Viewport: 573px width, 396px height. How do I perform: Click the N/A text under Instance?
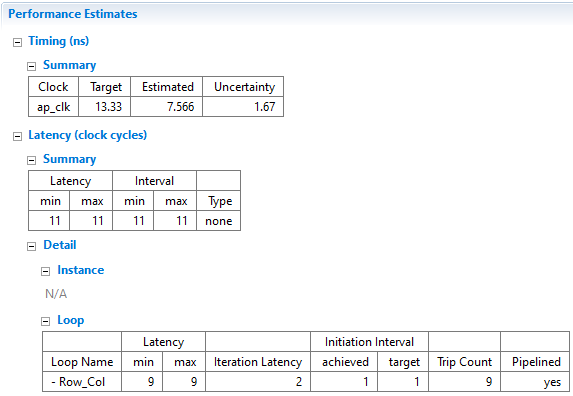56,294
